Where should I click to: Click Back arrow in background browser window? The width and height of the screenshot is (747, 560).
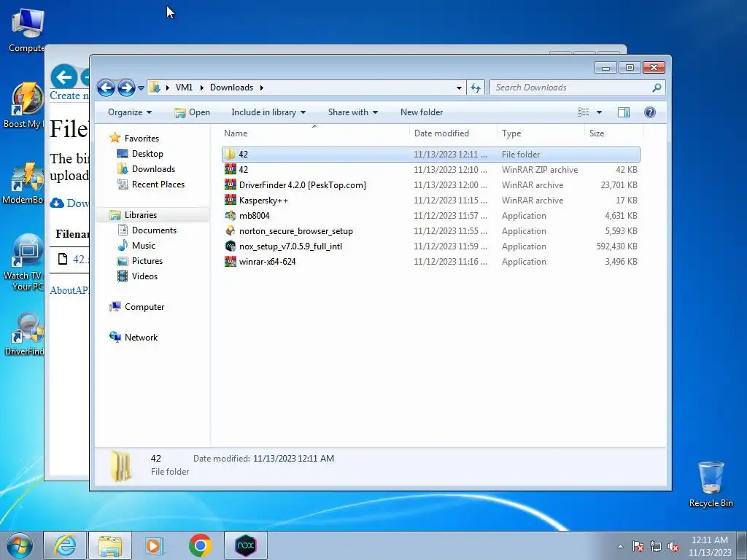click(x=64, y=77)
